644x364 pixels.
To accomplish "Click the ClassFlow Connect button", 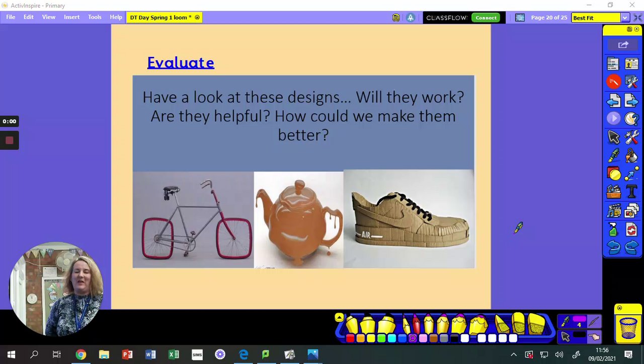I will [486, 18].
